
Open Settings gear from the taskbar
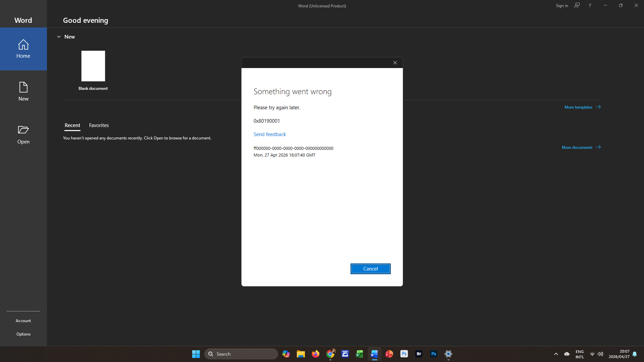[x=448, y=354]
